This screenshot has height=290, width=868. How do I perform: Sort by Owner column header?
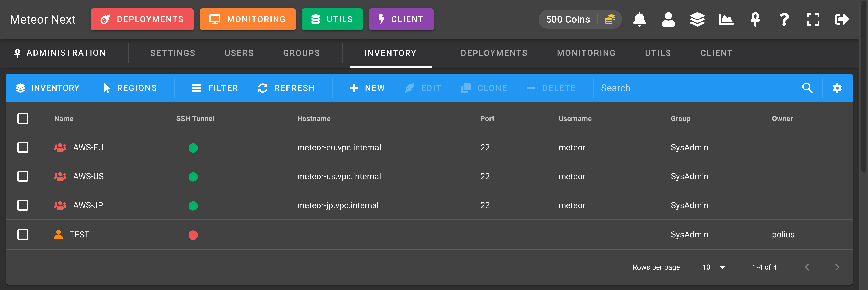click(782, 119)
